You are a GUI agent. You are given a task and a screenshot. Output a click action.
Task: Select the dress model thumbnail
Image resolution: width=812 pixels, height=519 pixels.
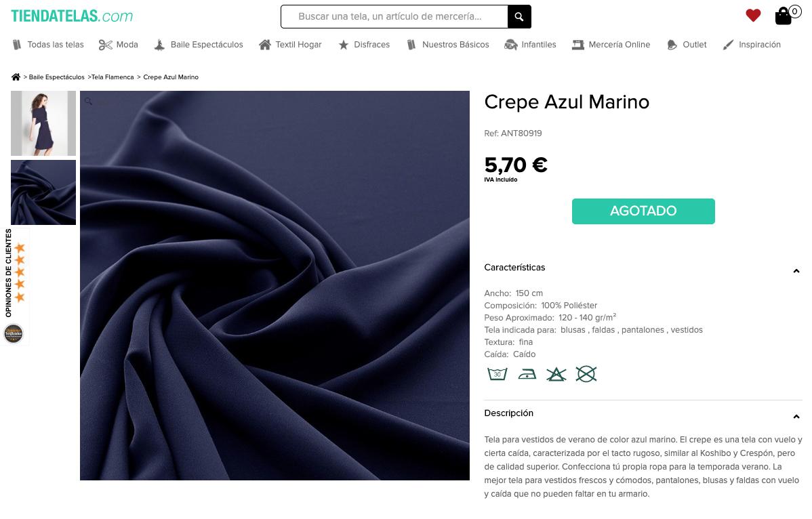[43, 123]
